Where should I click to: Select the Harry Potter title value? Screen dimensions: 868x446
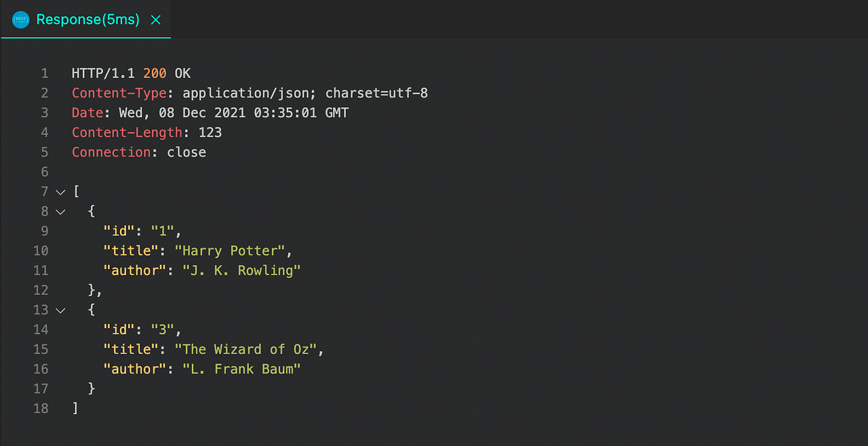pyautogui.click(x=231, y=251)
